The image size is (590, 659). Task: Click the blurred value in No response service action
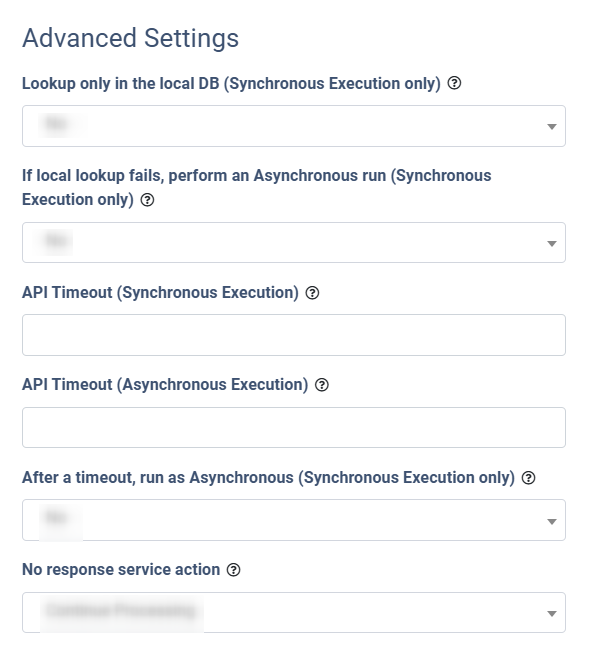[x=121, y=610]
